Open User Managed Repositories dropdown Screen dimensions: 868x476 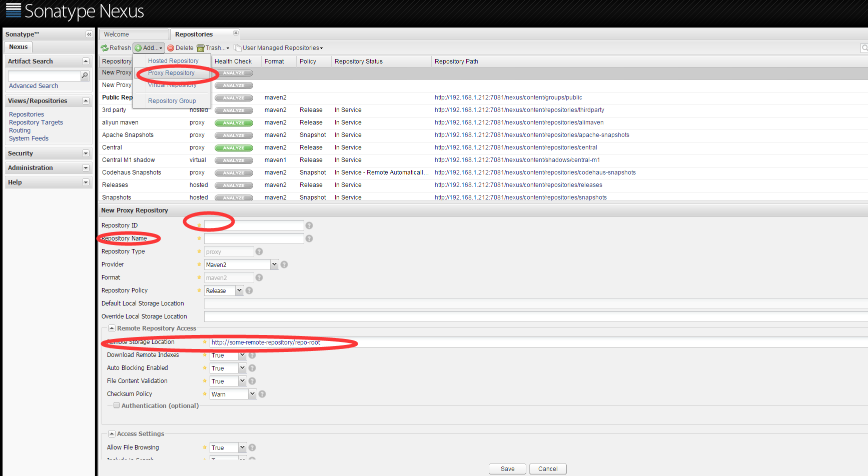point(279,48)
